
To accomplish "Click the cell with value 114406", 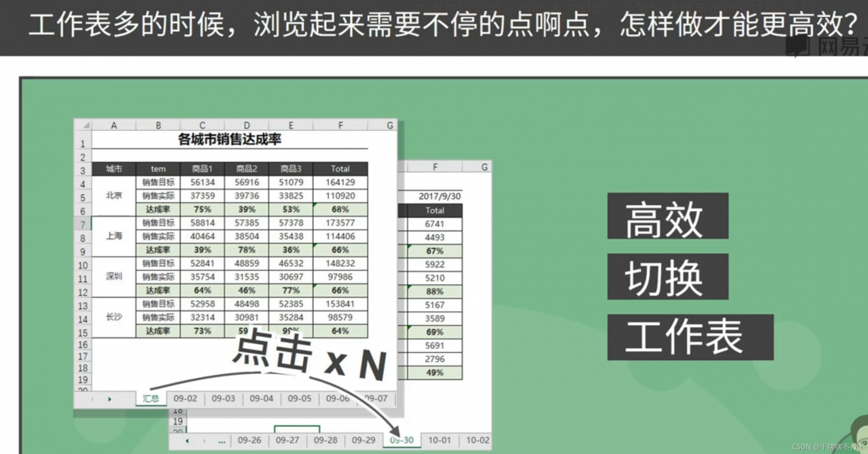I will [x=340, y=237].
